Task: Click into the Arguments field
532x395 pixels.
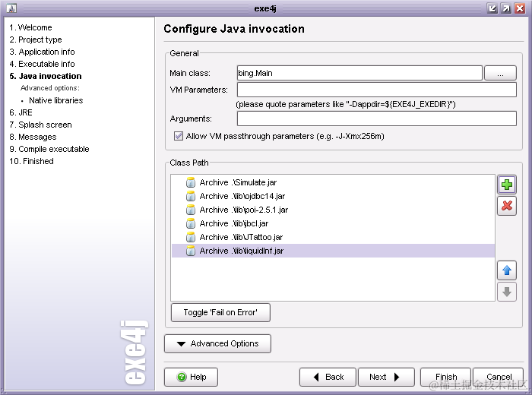Action: point(377,118)
